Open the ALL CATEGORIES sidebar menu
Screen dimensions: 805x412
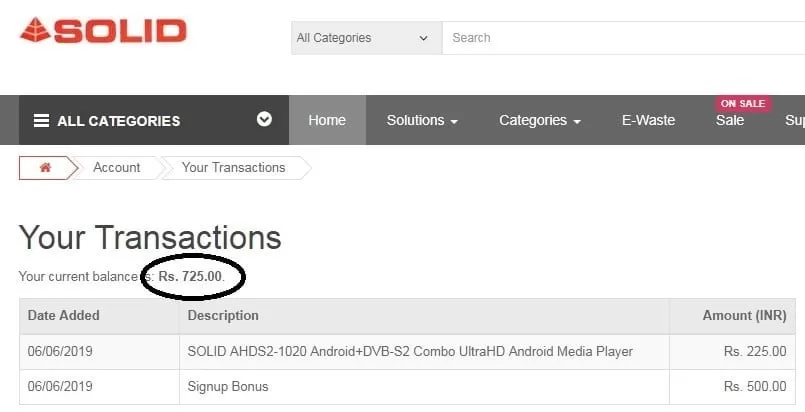[154, 120]
